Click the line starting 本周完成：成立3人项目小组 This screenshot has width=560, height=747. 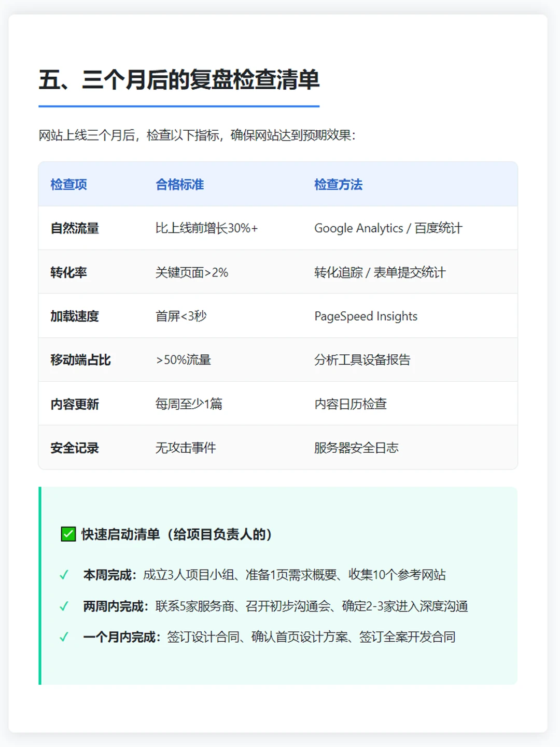click(264, 575)
